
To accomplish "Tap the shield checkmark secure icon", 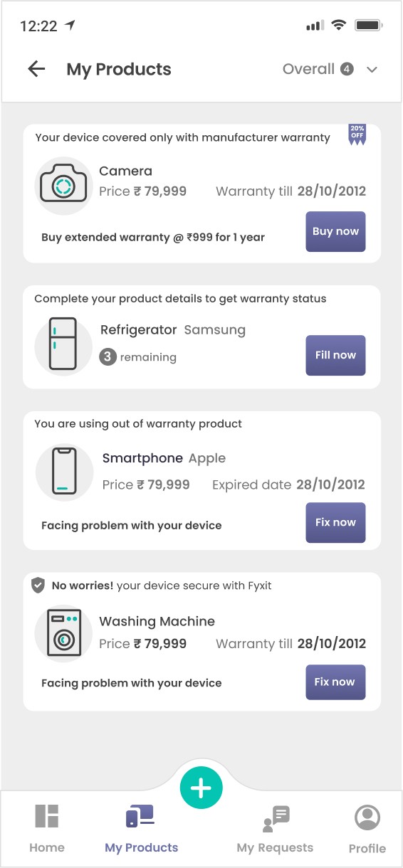I will pyautogui.click(x=38, y=586).
